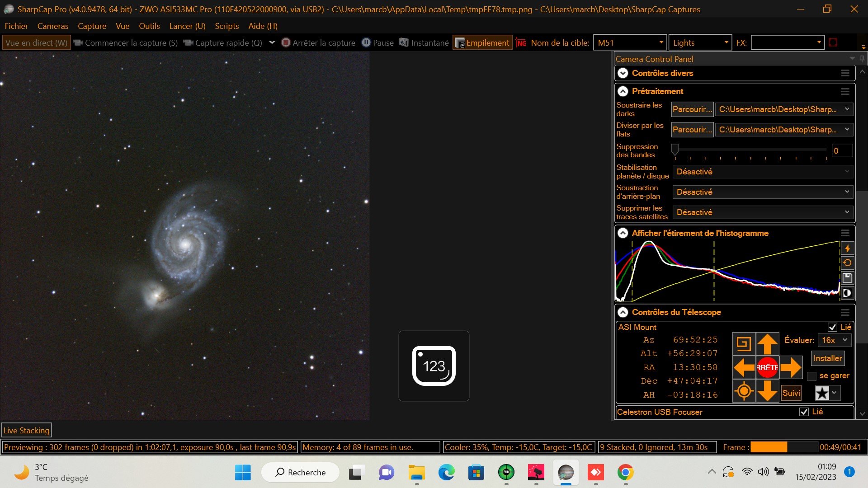Slew the mount left with the left arrow
The image size is (868, 488).
click(744, 367)
